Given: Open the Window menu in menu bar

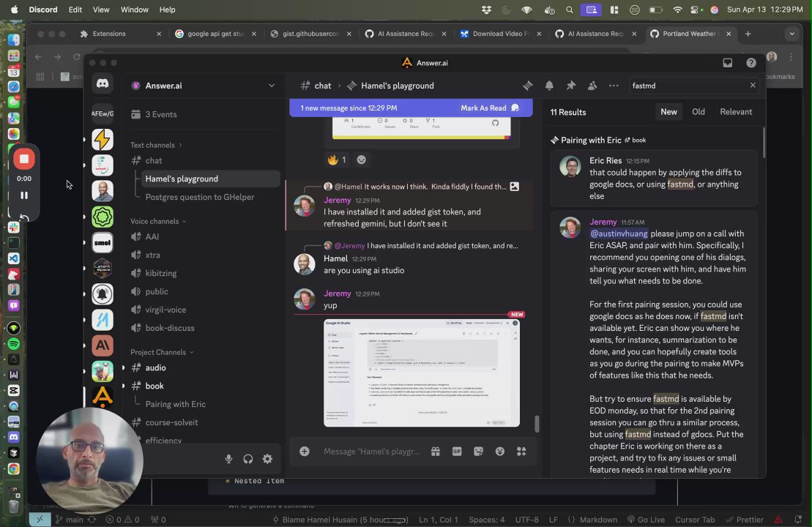Looking at the screenshot, I should [134, 10].
